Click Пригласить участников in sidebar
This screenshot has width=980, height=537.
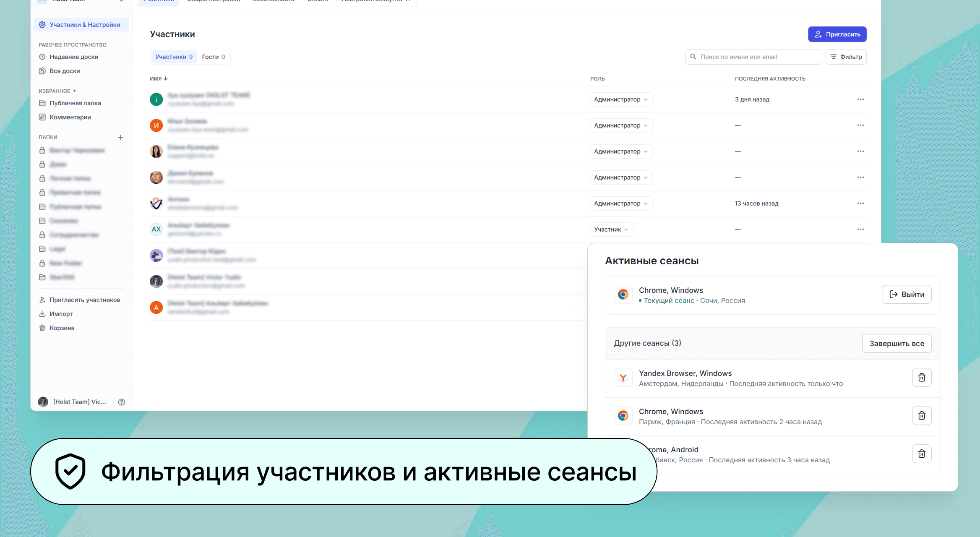79,300
